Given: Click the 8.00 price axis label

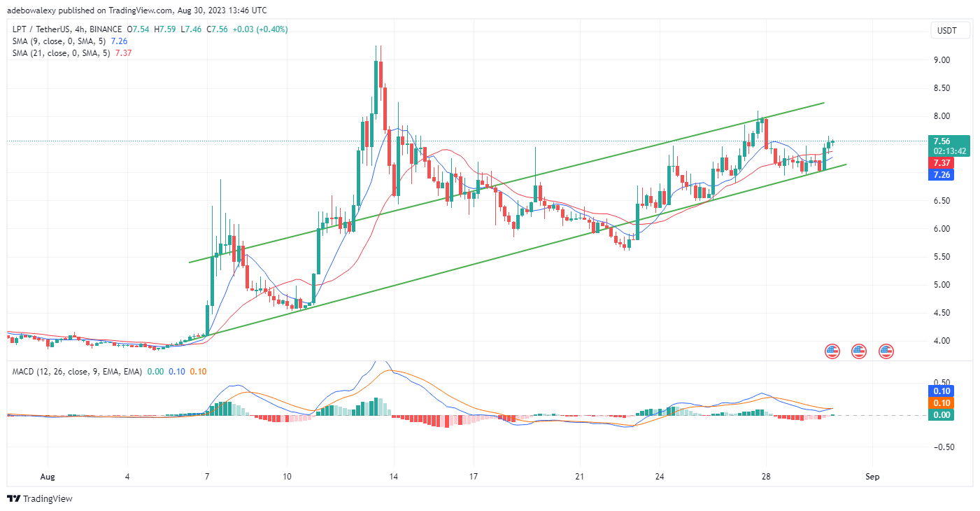Looking at the screenshot, I should 942,116.
